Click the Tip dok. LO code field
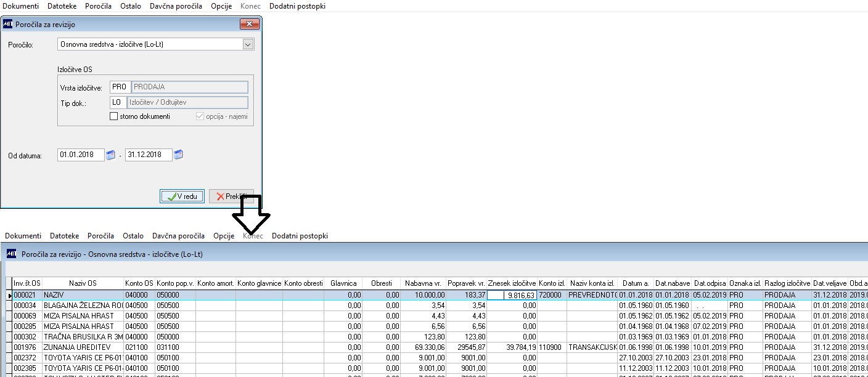 click(118, 102)
